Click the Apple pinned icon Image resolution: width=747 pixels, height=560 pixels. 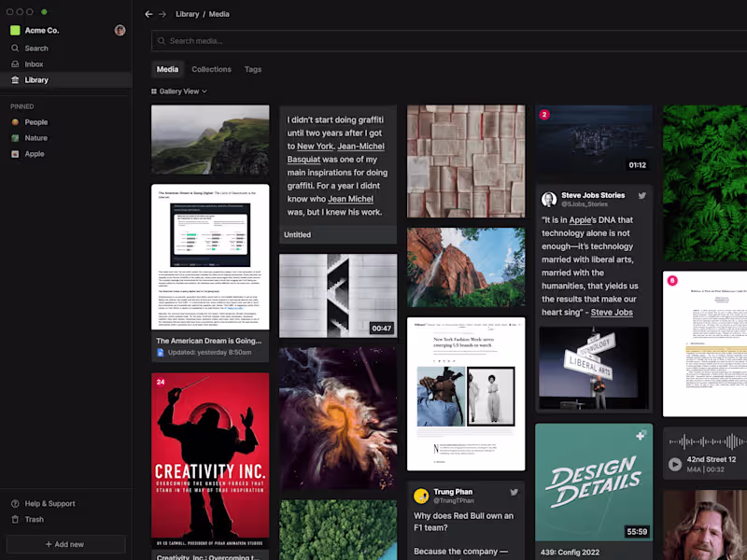(x=15, y=154)
